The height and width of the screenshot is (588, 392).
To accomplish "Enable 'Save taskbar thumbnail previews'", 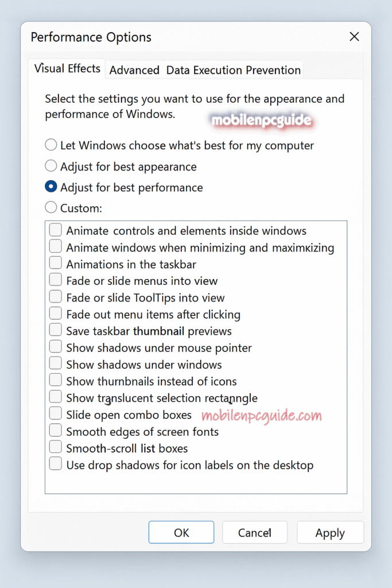I will [55, 330].
